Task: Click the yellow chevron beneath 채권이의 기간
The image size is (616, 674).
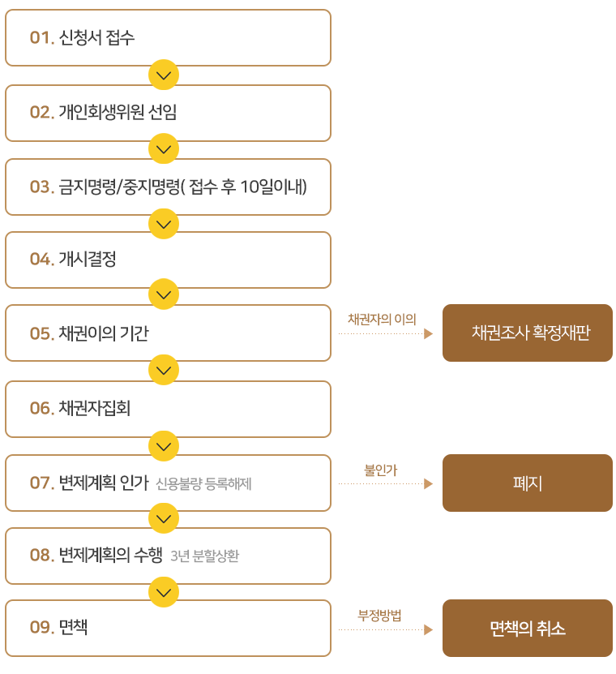Action: (164, 370)
